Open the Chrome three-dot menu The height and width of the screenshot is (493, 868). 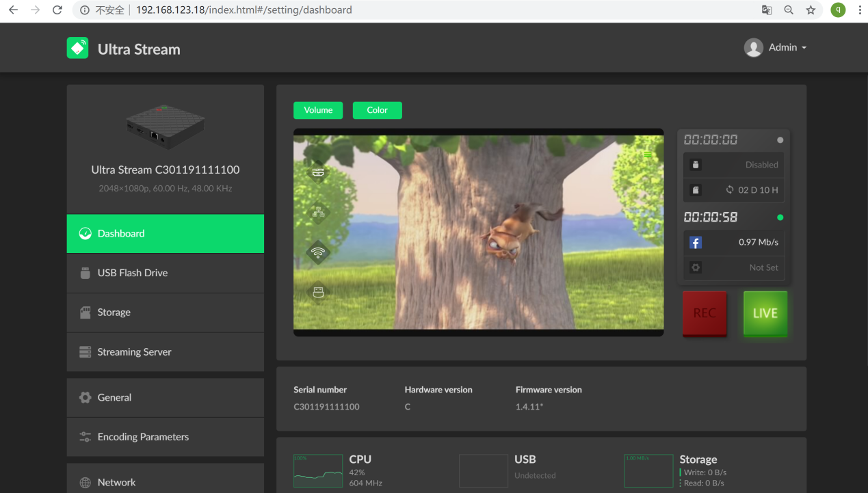tap(859, 10)
